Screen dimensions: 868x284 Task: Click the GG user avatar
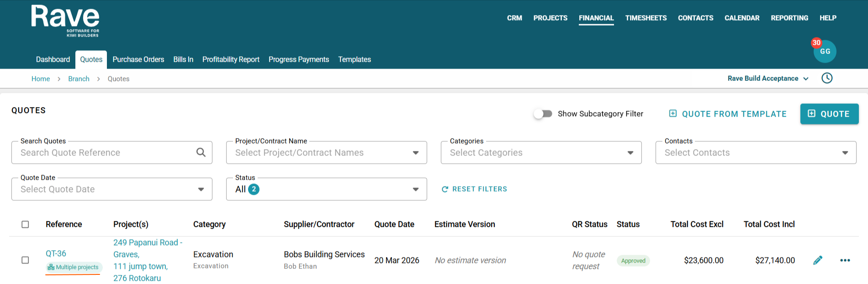point(825,51)
